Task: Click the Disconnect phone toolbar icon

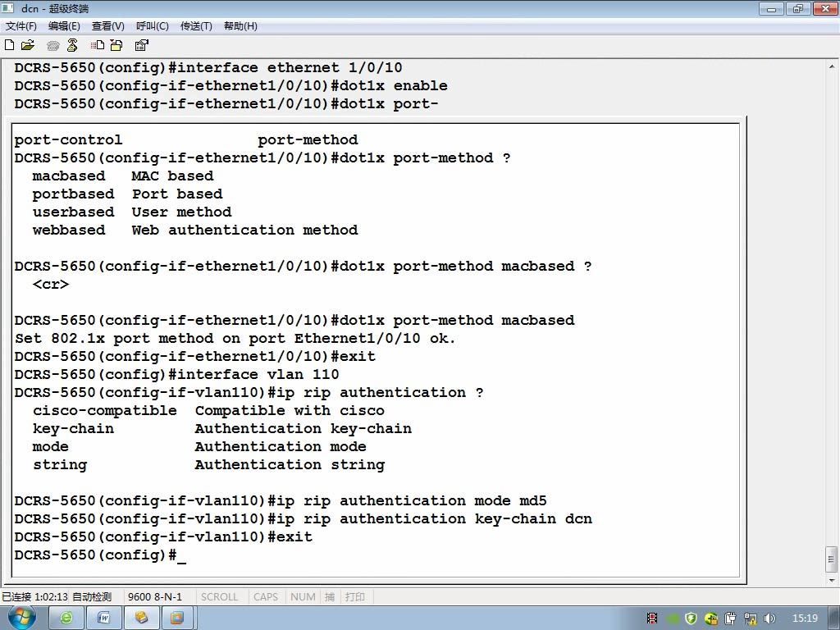Action: tap(72, 46)
